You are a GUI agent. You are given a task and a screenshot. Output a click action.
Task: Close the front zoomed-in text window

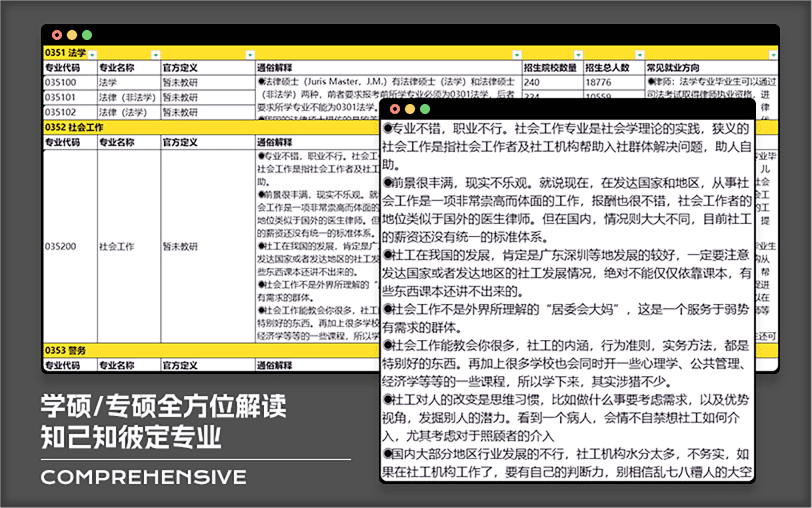click(x=395, y=109)
